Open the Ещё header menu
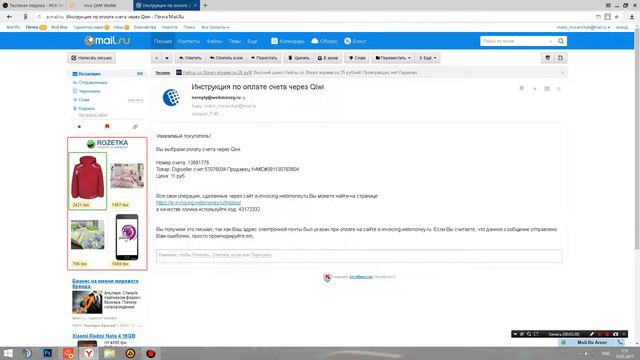 point(252,41)
